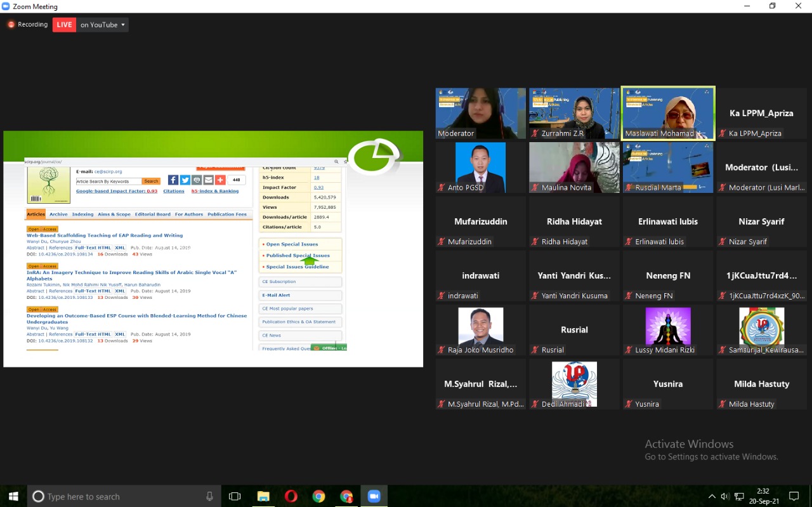Select the Samsurijal_Kewirausa... avatar tile
The image size is (812, 507).
761,330
